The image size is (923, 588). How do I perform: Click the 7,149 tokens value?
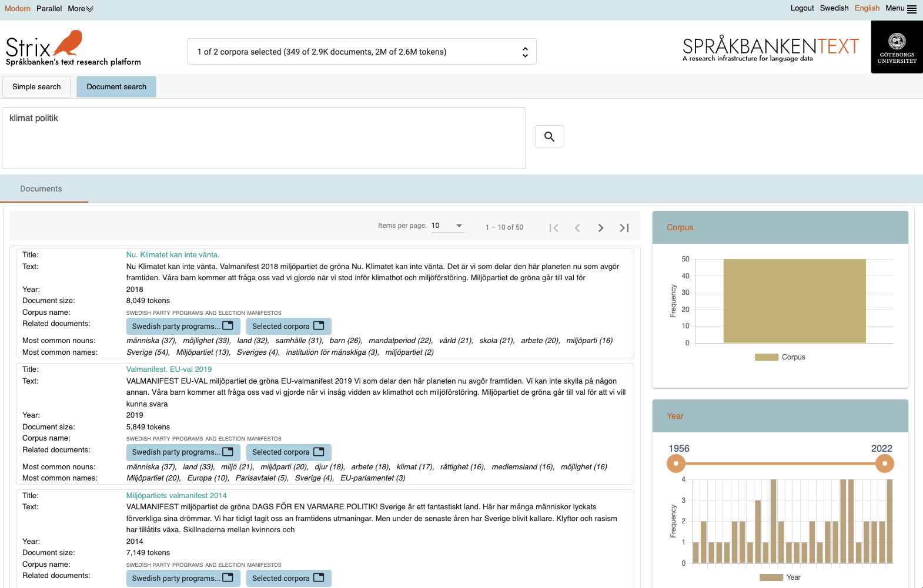(148, 553)
